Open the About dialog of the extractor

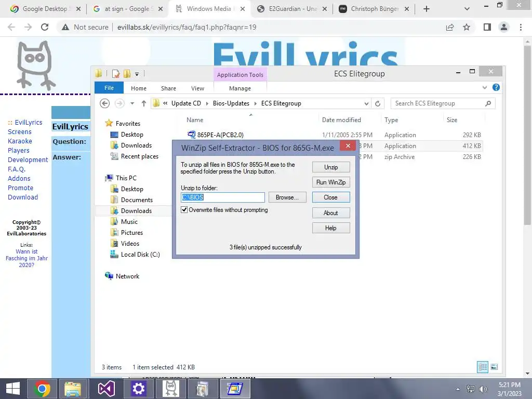331,212
